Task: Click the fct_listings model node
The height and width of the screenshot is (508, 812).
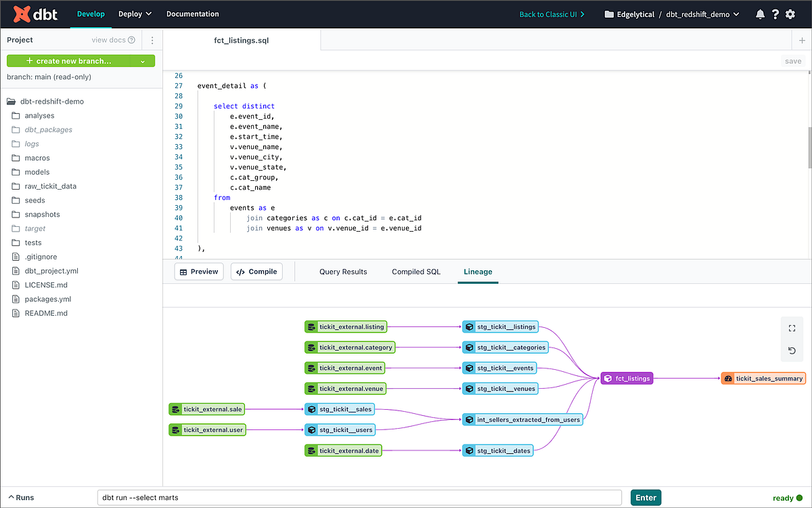Action: point(627,379)
